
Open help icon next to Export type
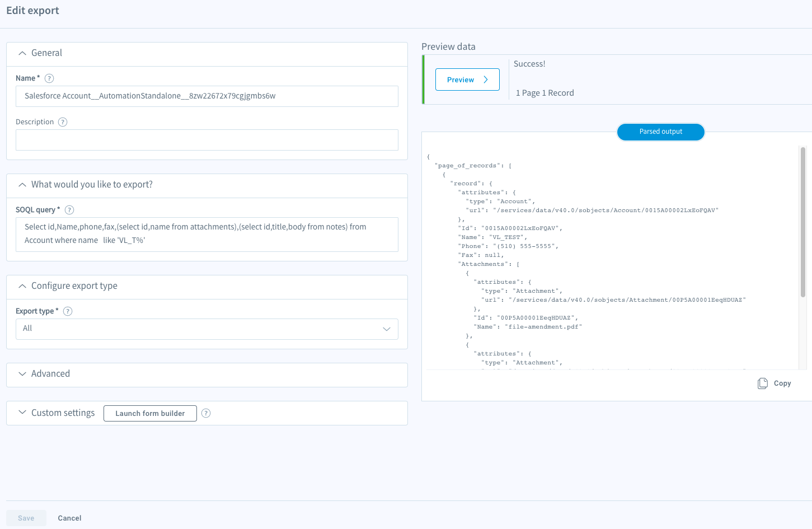(68, 311)
